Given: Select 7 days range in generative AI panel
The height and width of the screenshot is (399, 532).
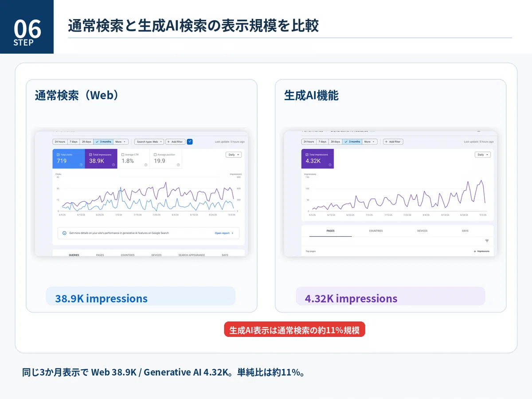Looking at the screenshot, I should coord(322,142).
